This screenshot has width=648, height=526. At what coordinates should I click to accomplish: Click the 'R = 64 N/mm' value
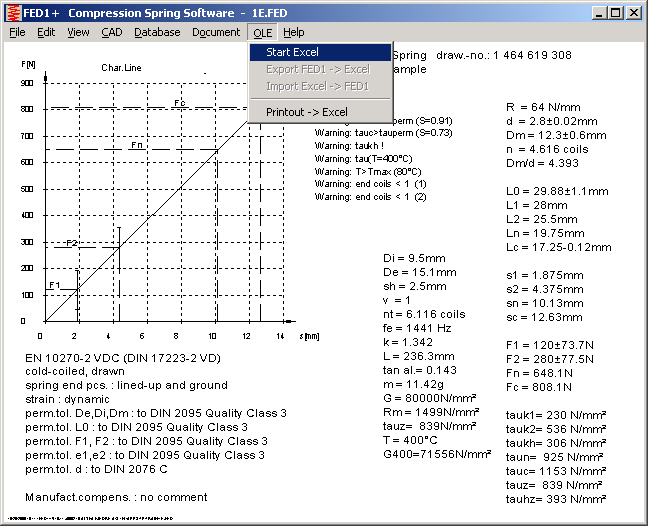coord(543,107)
